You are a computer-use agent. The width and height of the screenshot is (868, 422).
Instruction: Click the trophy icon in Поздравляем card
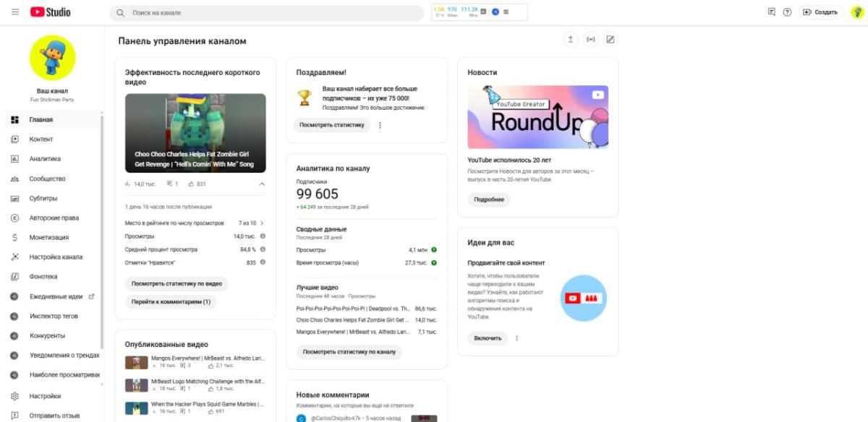[305, 97]
